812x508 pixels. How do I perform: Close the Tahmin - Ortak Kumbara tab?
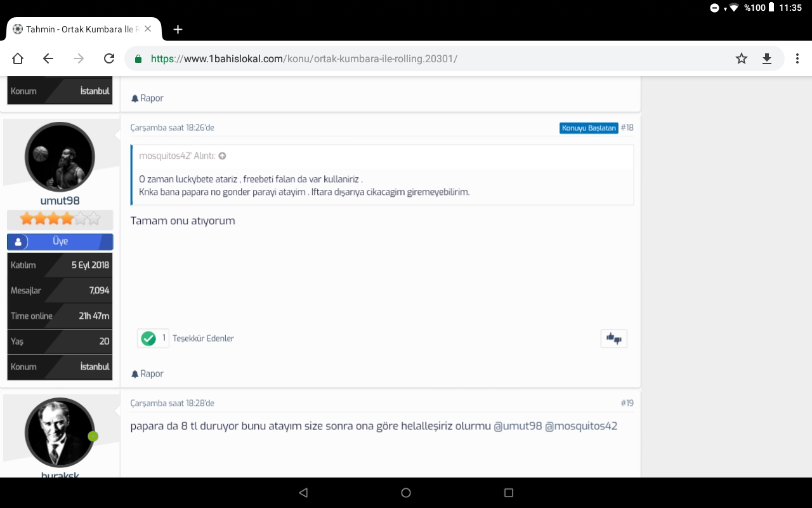[x=148, y=29]
